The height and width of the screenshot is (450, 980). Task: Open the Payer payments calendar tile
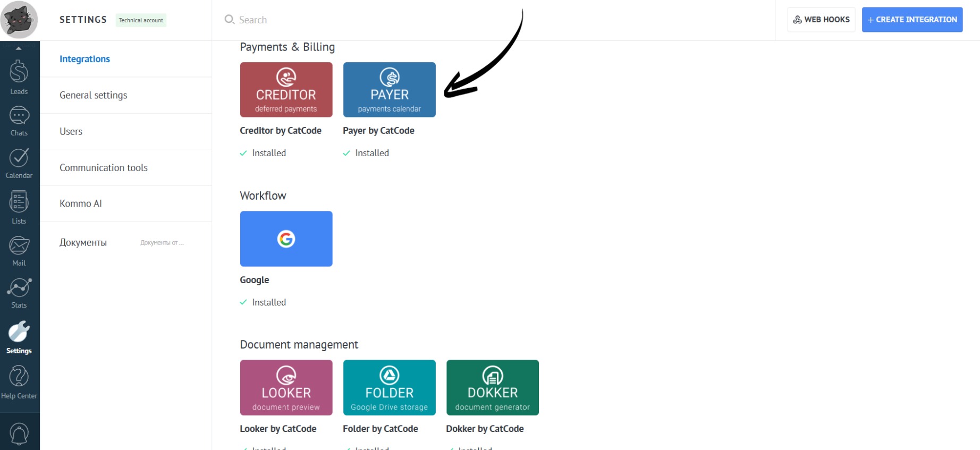click(x=389, y=90)
